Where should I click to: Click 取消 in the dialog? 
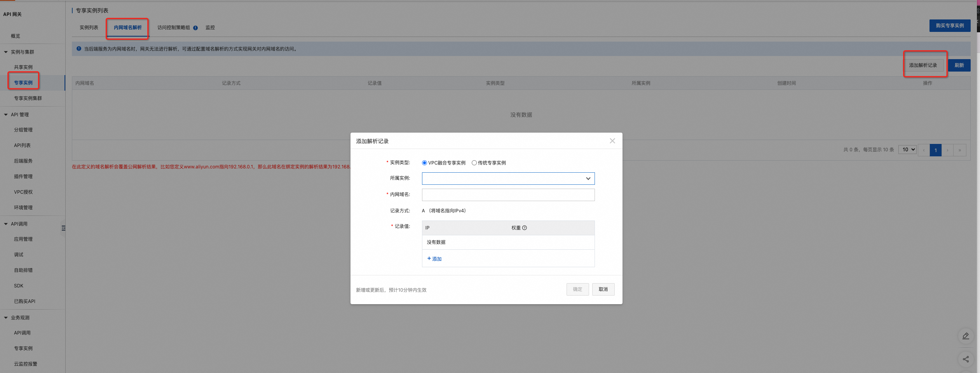603,289
